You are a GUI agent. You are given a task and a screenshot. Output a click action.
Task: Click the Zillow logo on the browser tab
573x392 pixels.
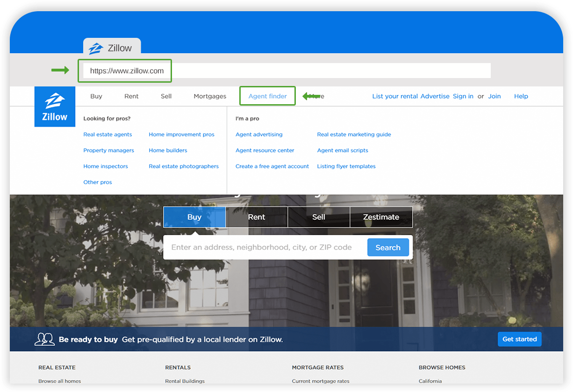96,48
